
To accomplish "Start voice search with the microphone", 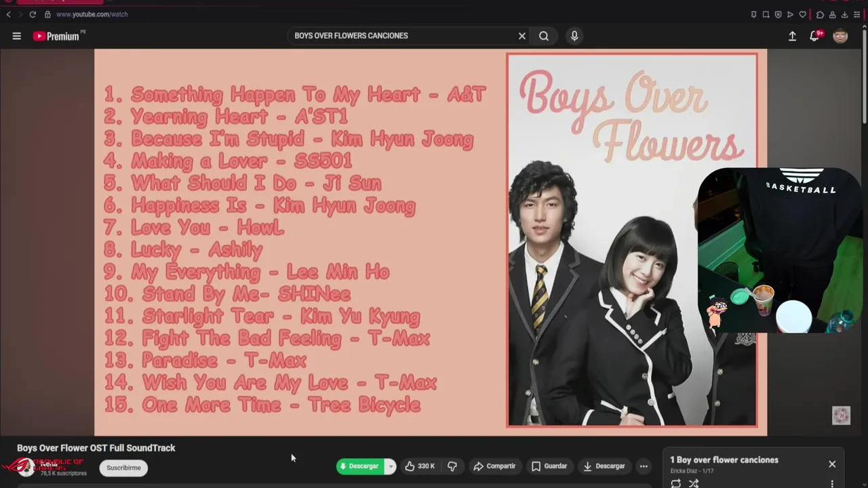I will point(574,36).
